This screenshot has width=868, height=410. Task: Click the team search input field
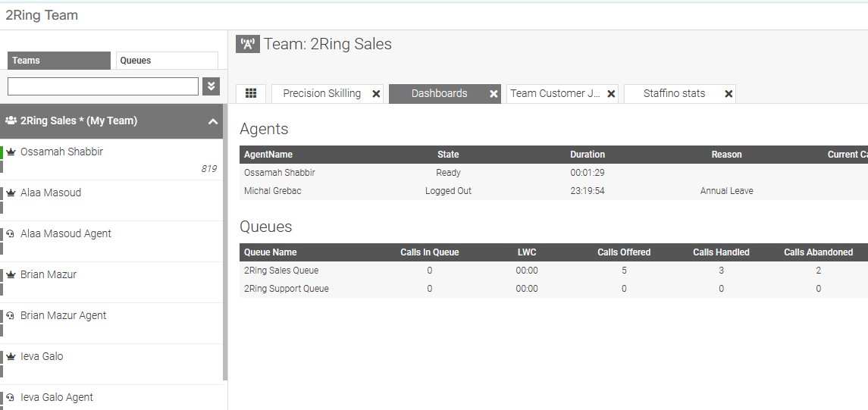click(103, 86)
